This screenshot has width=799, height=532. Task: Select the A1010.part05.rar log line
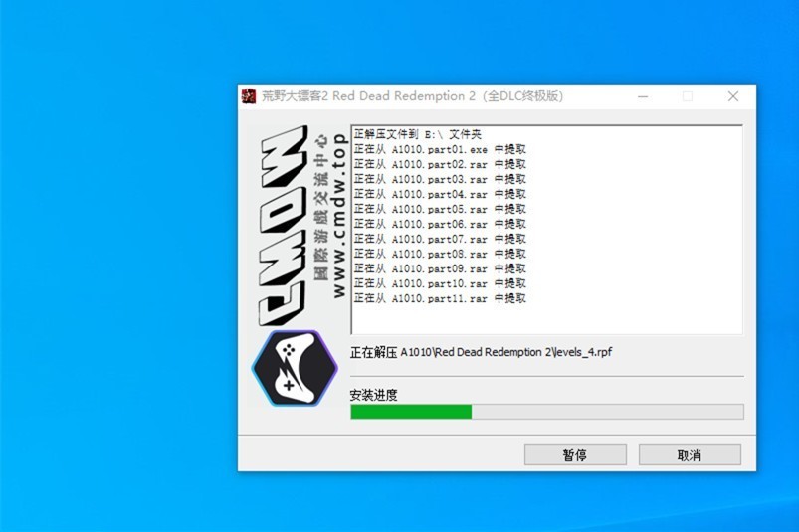coord(440,209)
